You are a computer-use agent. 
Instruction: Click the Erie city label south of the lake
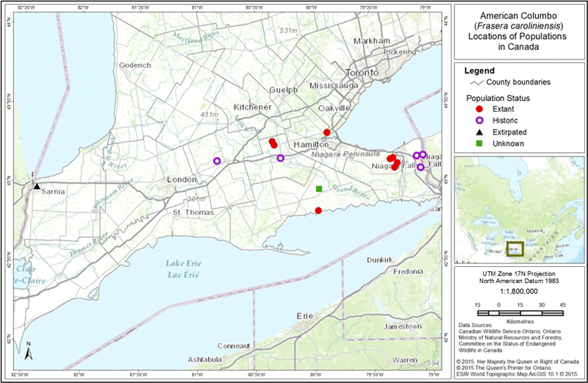[x=304, y=315]
